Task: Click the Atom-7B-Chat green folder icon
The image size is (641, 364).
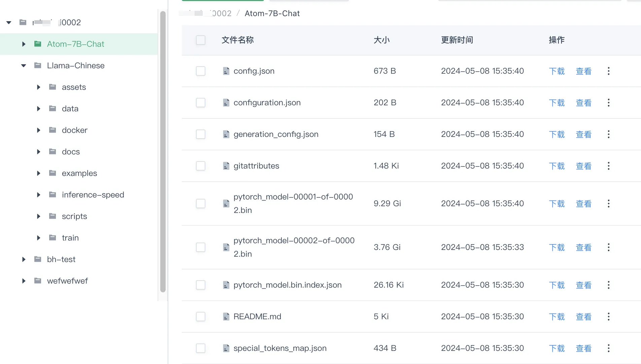Action: pyautogui.click(x=38, y=44)
